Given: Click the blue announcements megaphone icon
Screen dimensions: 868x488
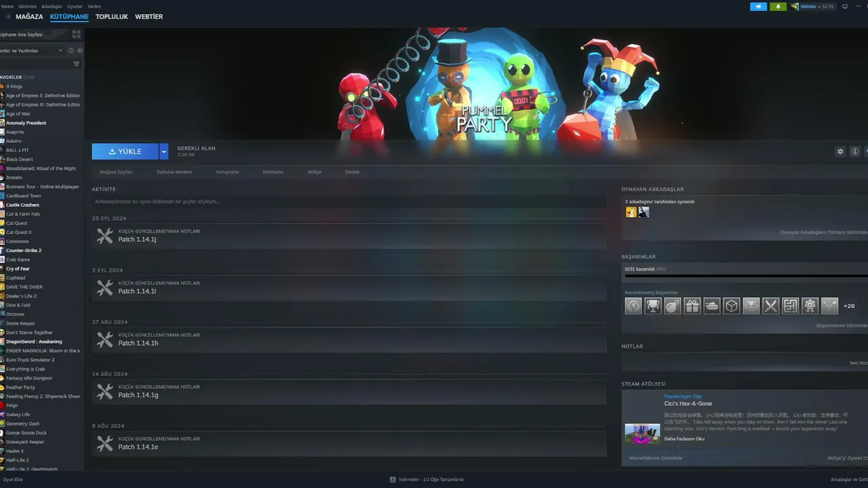Looking at the screenshot, I should click(758, 7).
